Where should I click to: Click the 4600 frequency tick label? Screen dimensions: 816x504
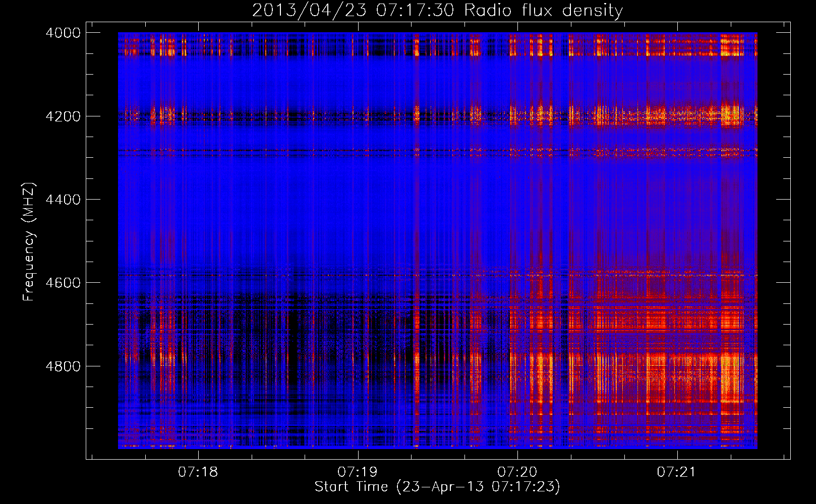point(63,283)
